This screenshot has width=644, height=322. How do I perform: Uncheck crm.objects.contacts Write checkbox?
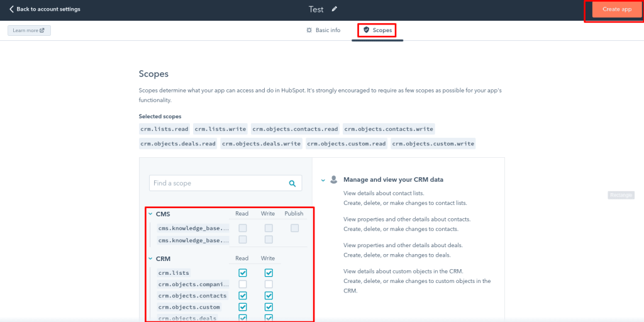point(269,296)
